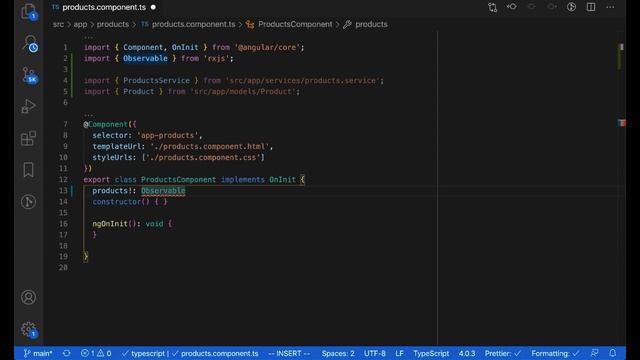
Task: Click the go to previous change icon
Action: (512, 7)
